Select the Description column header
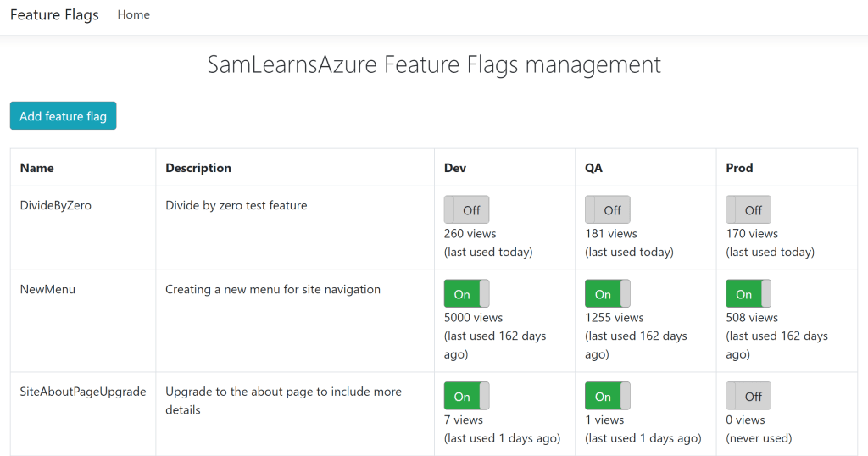The width and height of the screenshot is (868, 456). point(198,168)
